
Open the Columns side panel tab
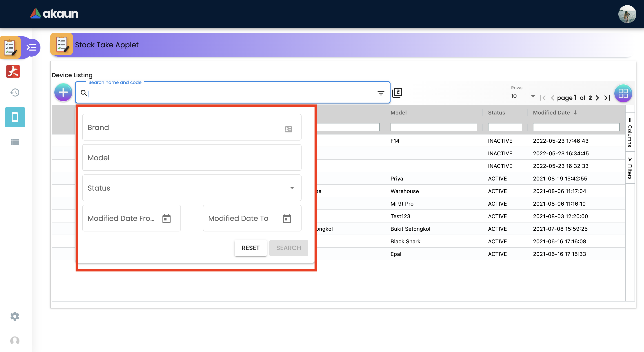(630, 132)
